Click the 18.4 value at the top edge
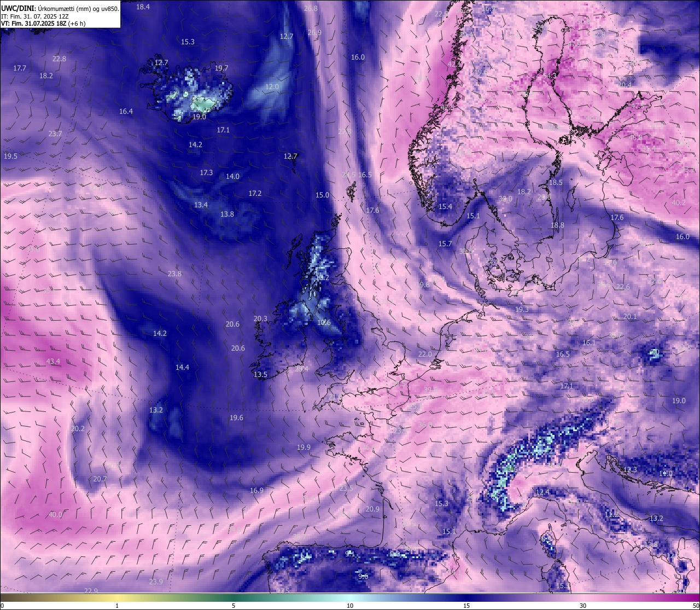This screenshot has height=610, width=700. (143, 7)
